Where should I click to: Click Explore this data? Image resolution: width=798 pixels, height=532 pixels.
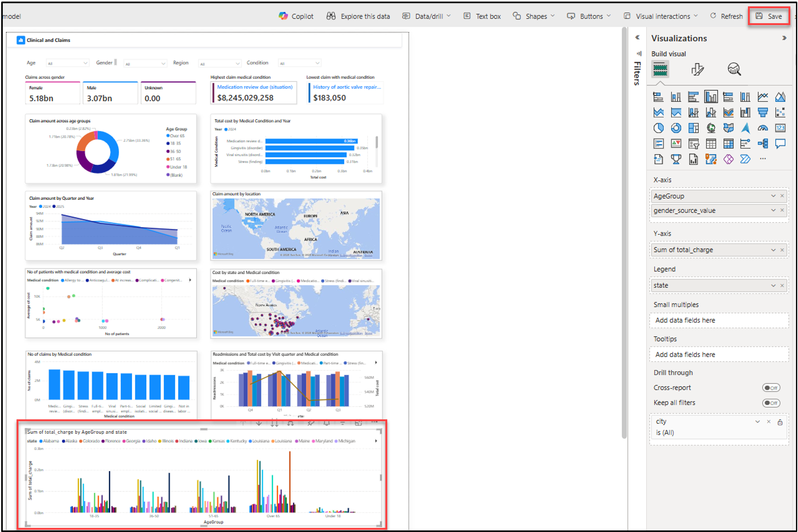[358, 16]
